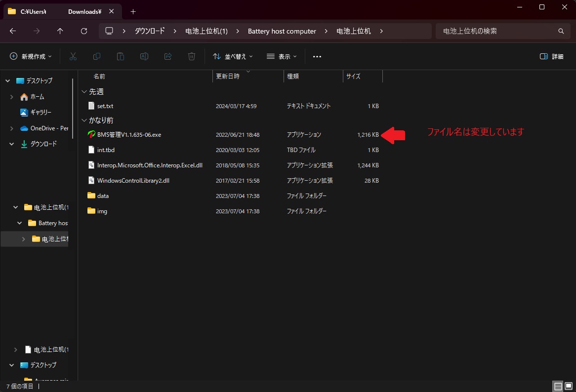Click the Forward navigation arrow
Viewport: 576px width, 392px height.
tap(37, 31)
